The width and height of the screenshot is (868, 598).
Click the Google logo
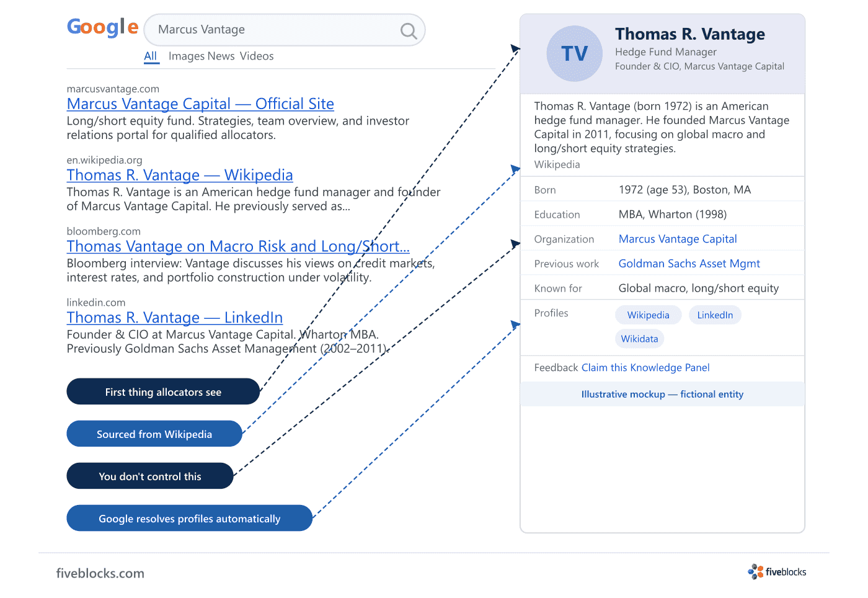coord(103,28)
